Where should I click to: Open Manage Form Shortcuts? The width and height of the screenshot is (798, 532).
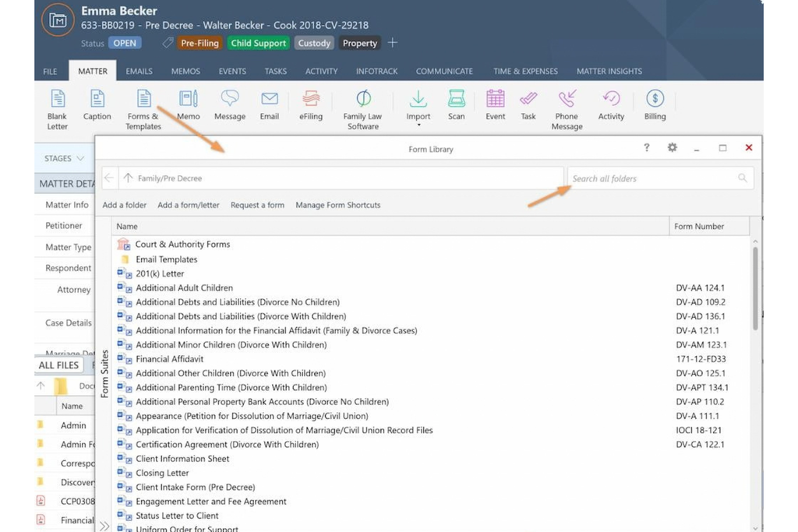338,205
